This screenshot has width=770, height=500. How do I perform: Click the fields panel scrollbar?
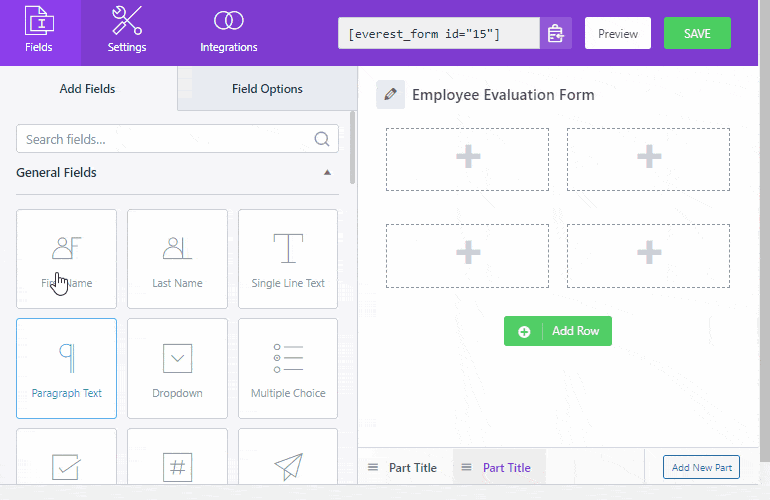click(353, 147)
